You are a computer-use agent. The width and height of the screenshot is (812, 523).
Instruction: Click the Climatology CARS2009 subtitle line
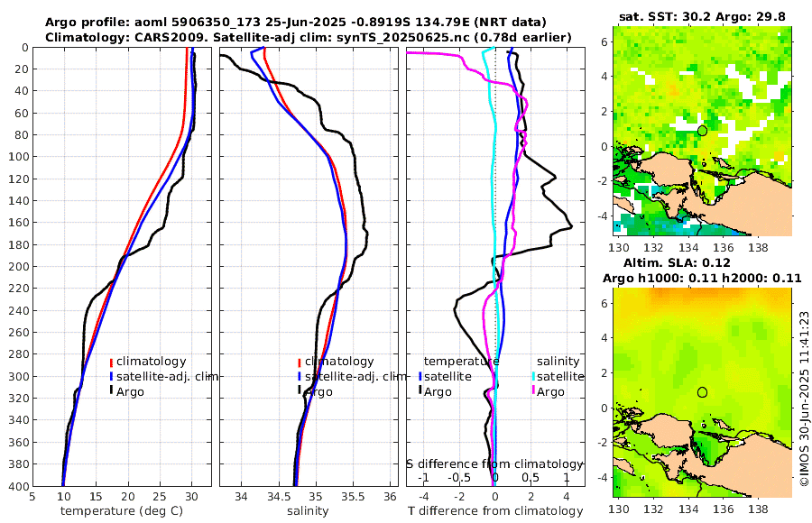(309, 37)
